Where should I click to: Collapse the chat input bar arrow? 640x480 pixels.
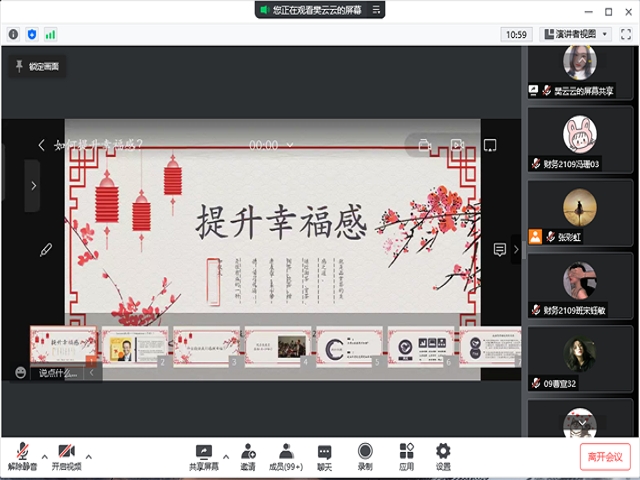pos(92,372)
